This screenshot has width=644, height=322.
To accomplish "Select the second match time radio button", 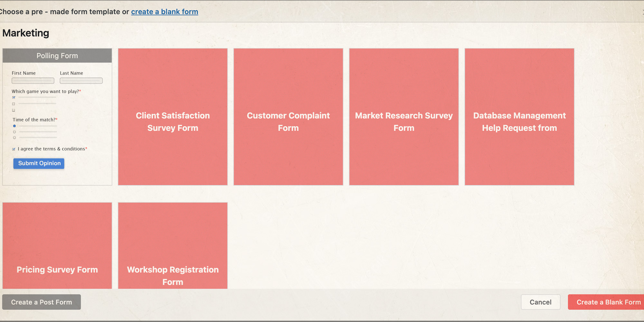I will coord(14,132).
